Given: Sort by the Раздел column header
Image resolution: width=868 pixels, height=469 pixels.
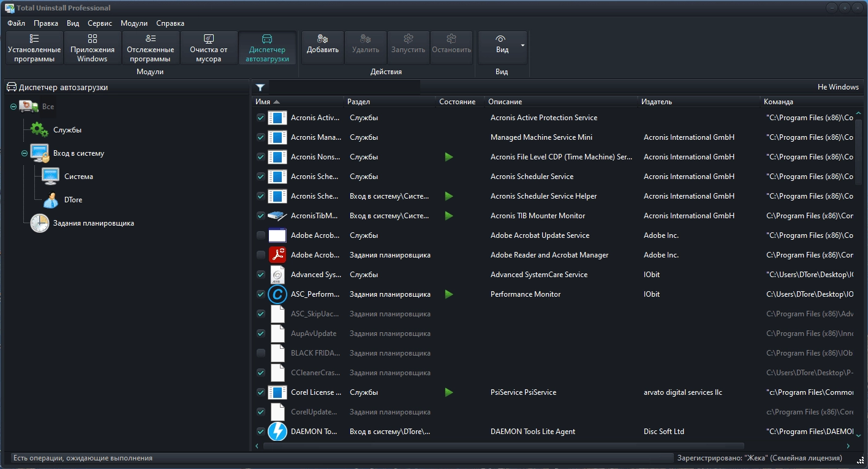Looking at the screenshot, I should [x=390, y=102].
